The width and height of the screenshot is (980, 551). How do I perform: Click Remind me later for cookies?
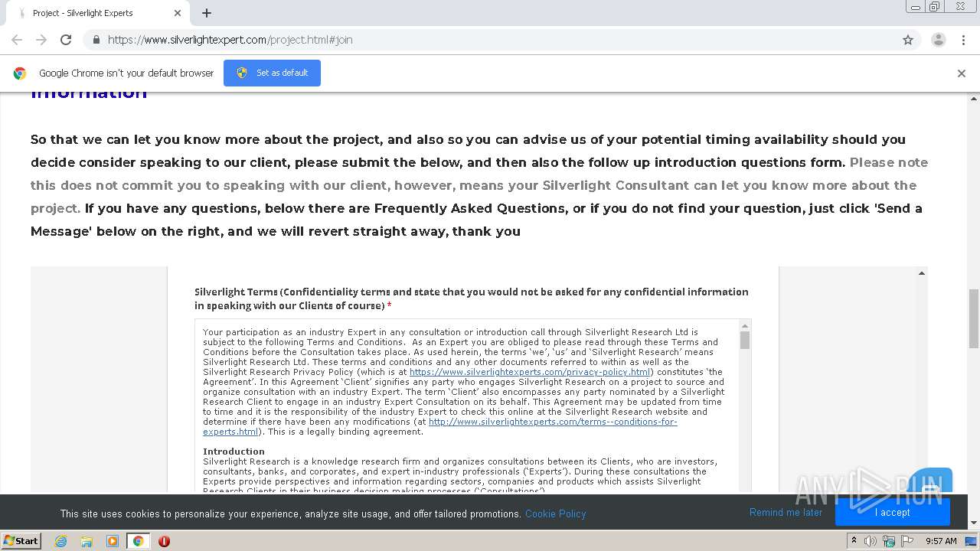point(786,513)
